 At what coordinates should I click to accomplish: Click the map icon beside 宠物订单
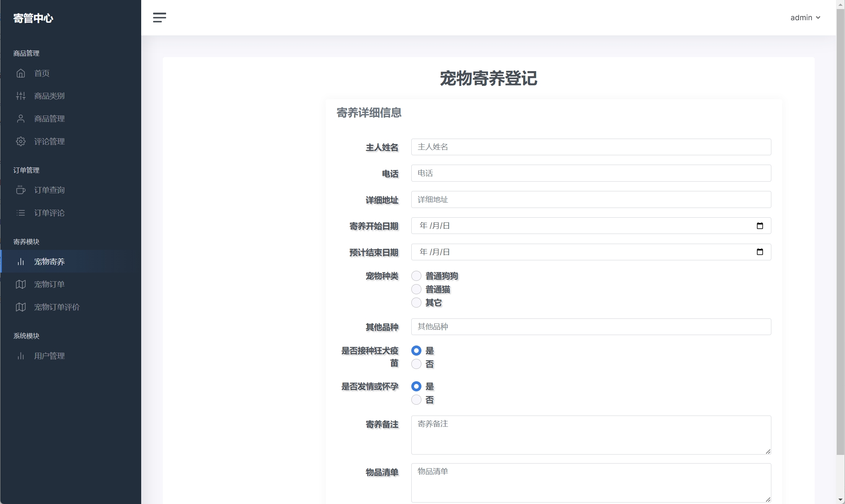tap(21, 284)
